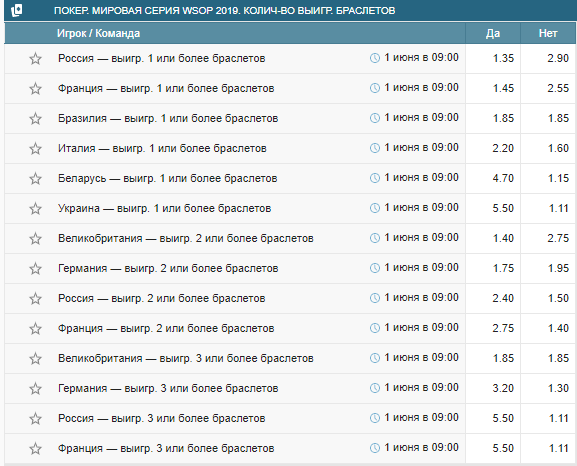Click the clock icon for Россия 3 bracelets
Image resolution: width=577 pixels, height=466 pixels.
click(375, 418)
